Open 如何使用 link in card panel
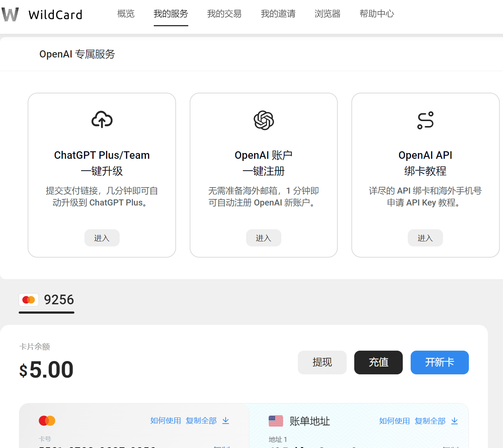 [166, 421]
